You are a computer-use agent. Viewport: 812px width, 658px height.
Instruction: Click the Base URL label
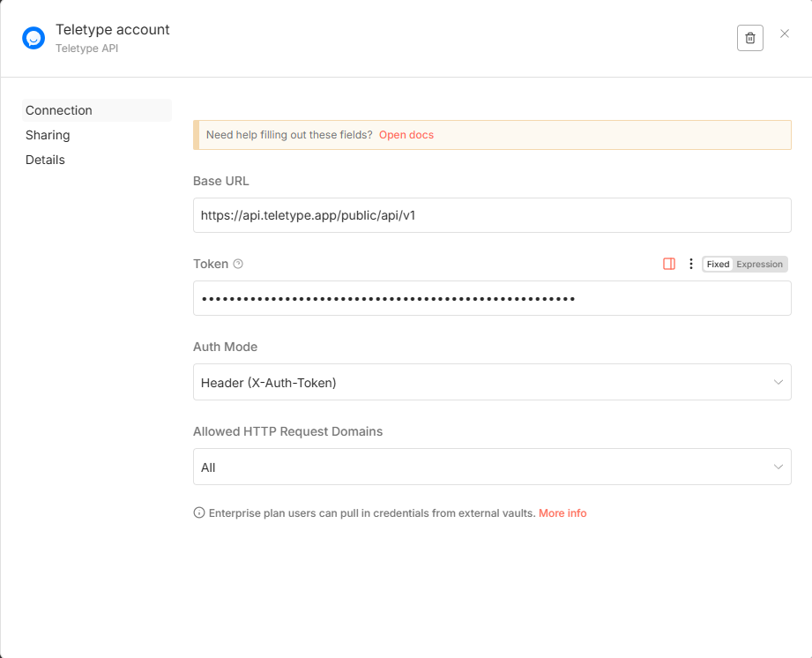pyautogui.click(x=221, y=181)
